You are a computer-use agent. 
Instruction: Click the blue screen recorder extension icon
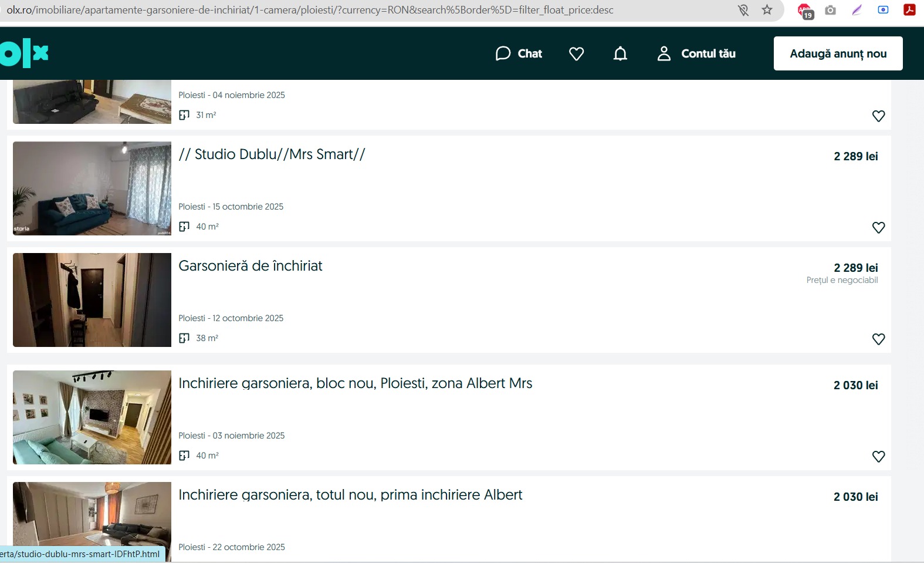pyautogui.click(x=883, y=10)
